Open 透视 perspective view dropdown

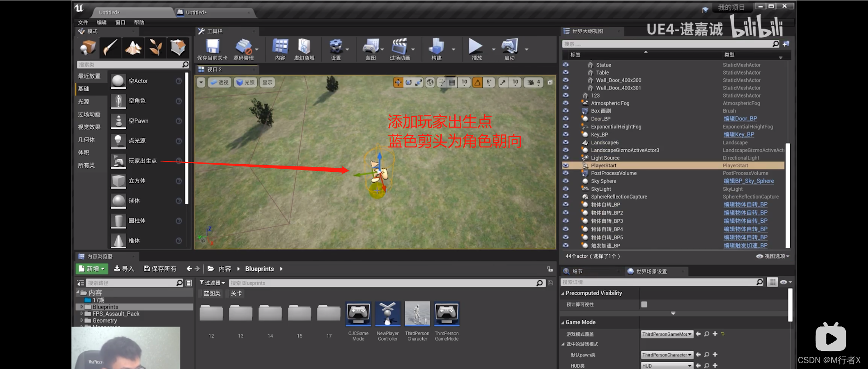(x=219, y=82)
